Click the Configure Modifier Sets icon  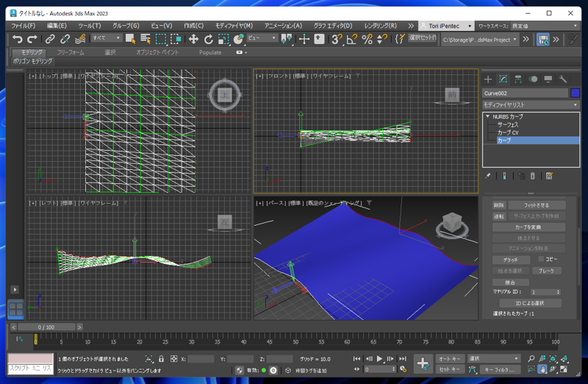pos(549,176)
